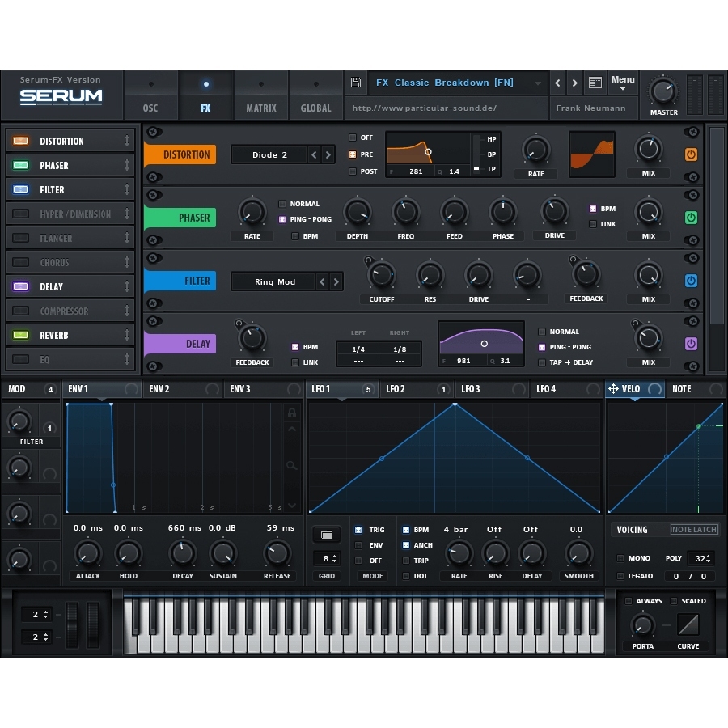The width and height of the screenshot is (728, 728).
Task: Toggle the Delay power button
Action: coord(691,344)
